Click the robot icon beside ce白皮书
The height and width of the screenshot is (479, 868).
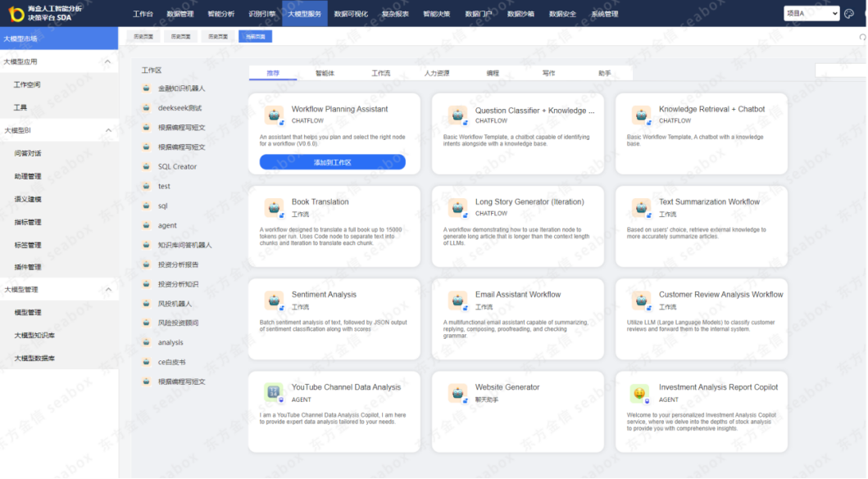[x=146, y=362]
